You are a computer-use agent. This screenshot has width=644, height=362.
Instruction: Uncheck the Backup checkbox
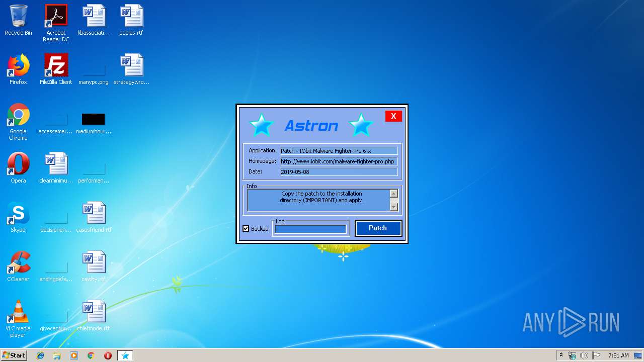(x=246, y=229)
